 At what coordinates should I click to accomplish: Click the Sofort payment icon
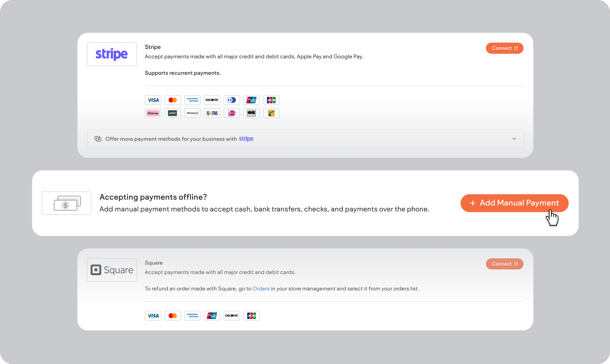pyautogui.click(x=173, y=113)
